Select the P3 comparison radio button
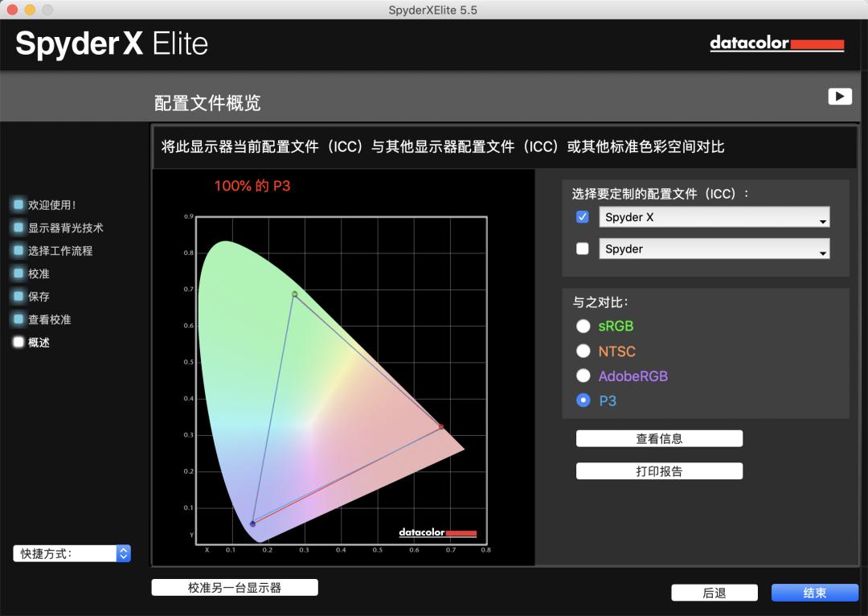 583,400
